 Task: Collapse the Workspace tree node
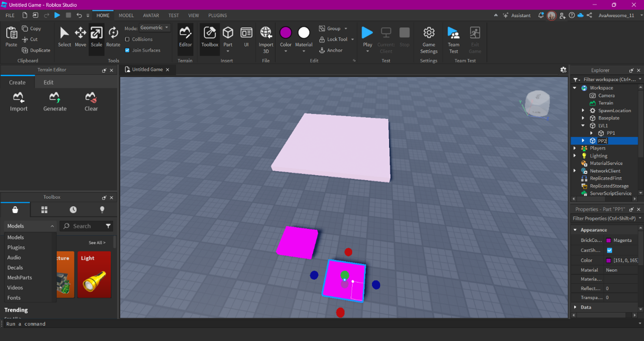(575, 88)
